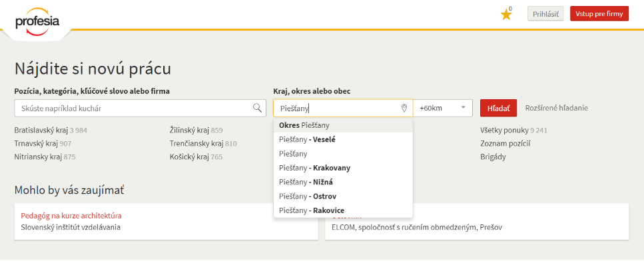
Task: Open favorites via the star icon
Action: click(x=506, y=15)
